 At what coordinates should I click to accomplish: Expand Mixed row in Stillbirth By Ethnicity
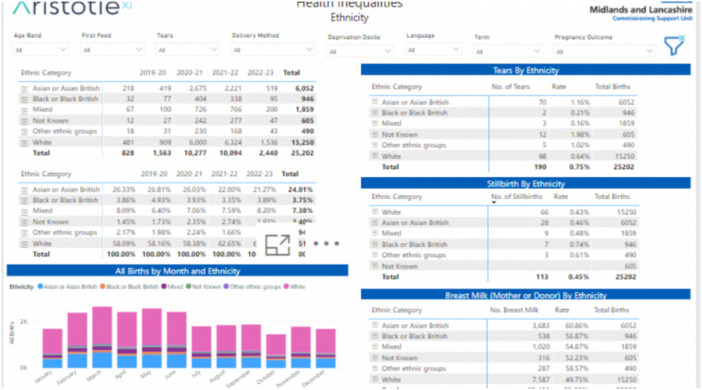(x=375, y=233)
